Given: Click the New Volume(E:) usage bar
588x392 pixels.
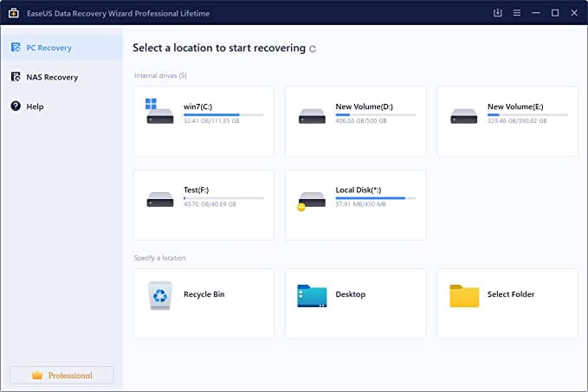Looking at the screenshot, I should coord(527,115).
